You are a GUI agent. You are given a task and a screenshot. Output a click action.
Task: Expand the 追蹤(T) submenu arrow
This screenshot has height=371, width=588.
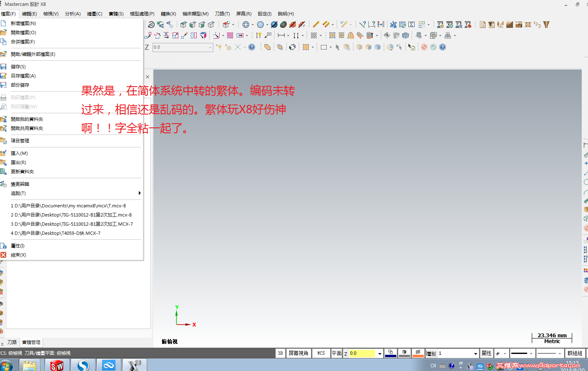point(140,193)
